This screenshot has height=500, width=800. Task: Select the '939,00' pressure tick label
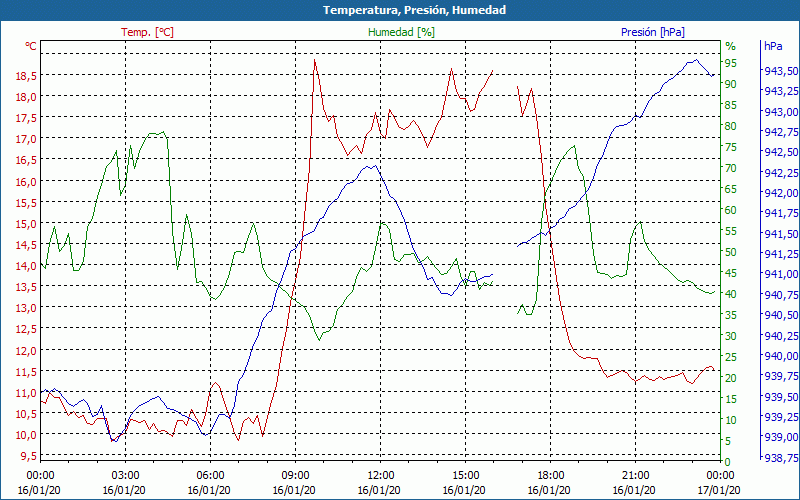click(x=781, y=437)
